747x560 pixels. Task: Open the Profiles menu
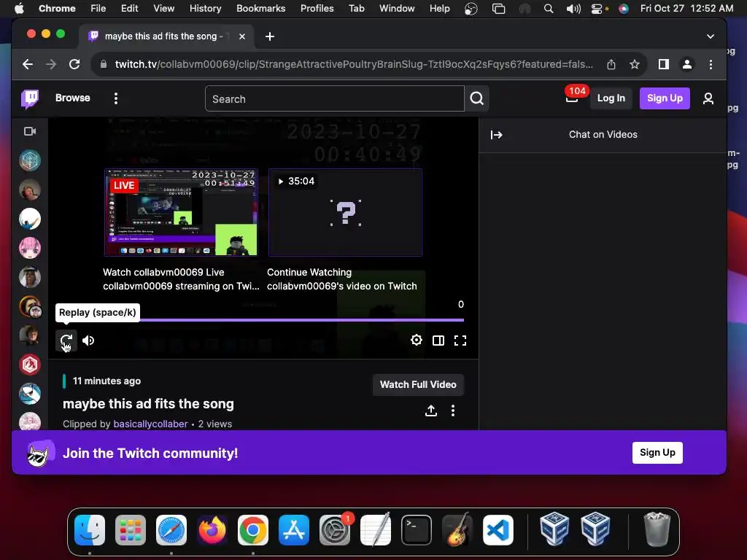point(317,8)
